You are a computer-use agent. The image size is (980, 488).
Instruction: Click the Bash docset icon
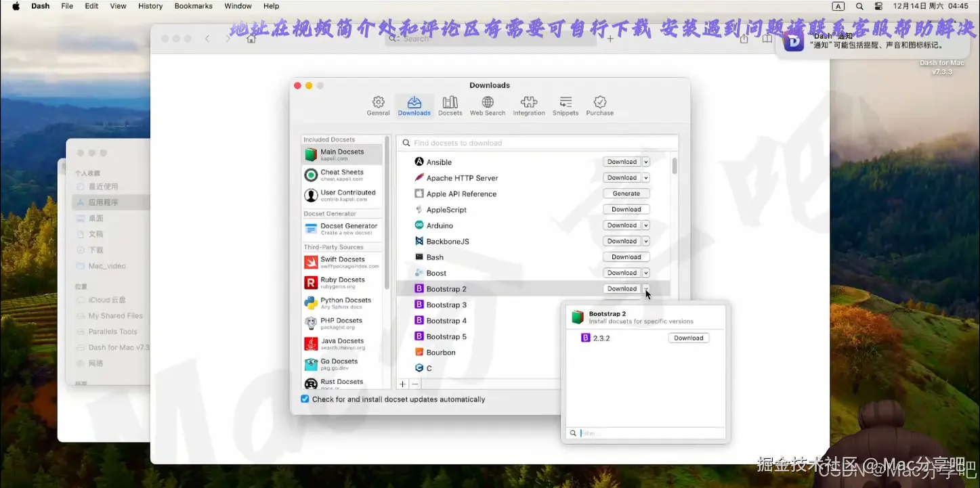tap(419, 257)
